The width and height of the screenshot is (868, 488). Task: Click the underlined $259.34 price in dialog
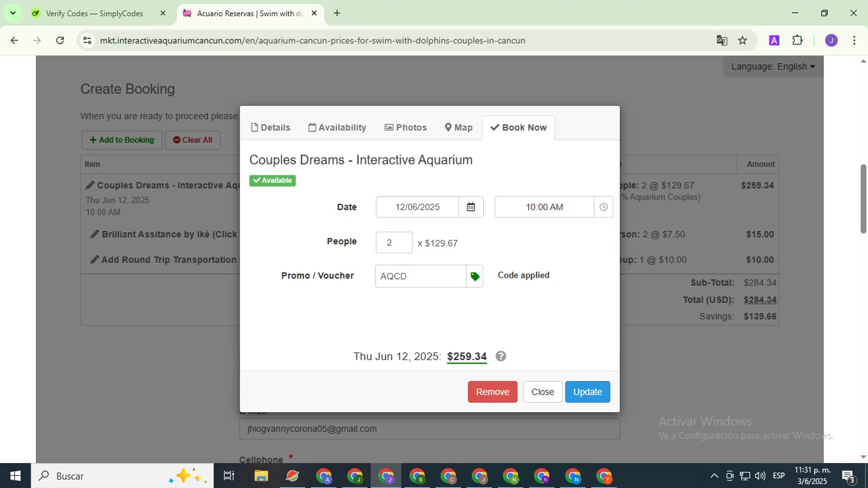(x=467, y=357)
